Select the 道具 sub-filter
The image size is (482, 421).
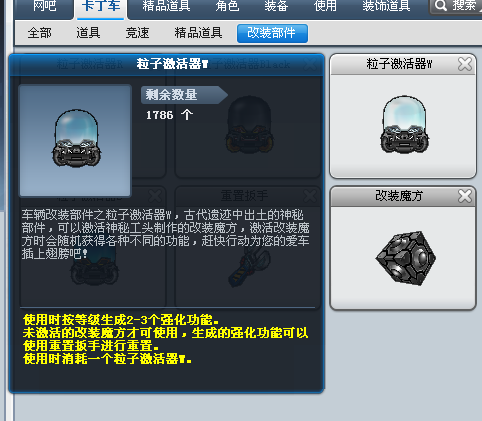pos(88,33)
